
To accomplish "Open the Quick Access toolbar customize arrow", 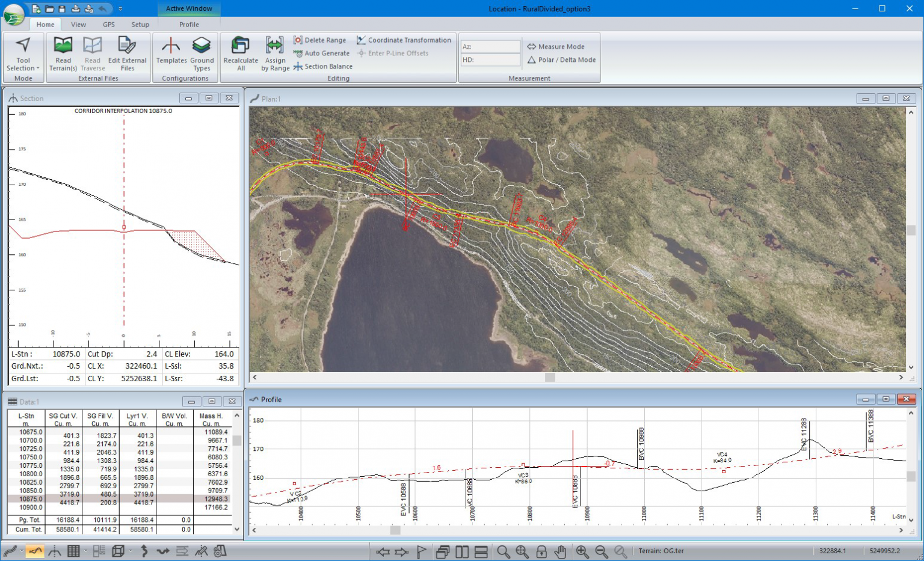I will pos(120,9).
